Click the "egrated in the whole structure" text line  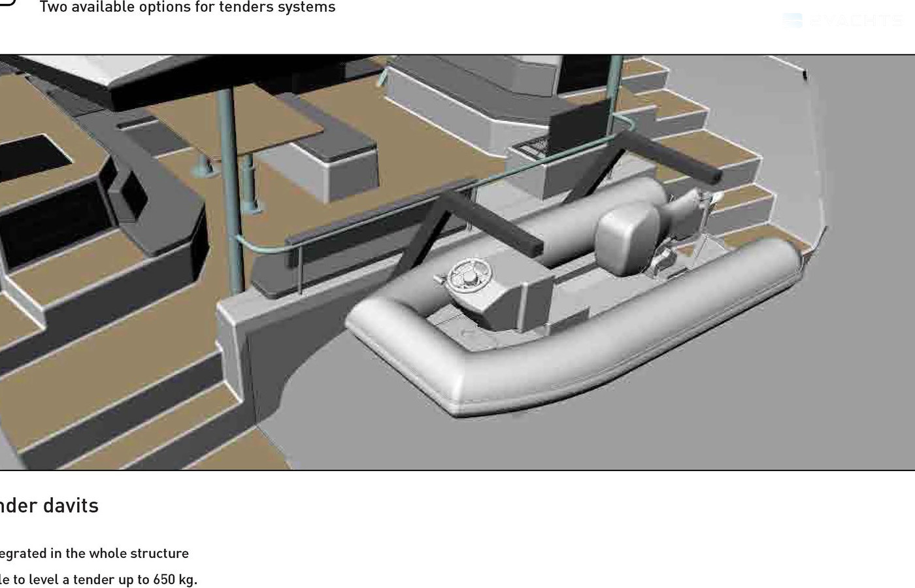94,553
